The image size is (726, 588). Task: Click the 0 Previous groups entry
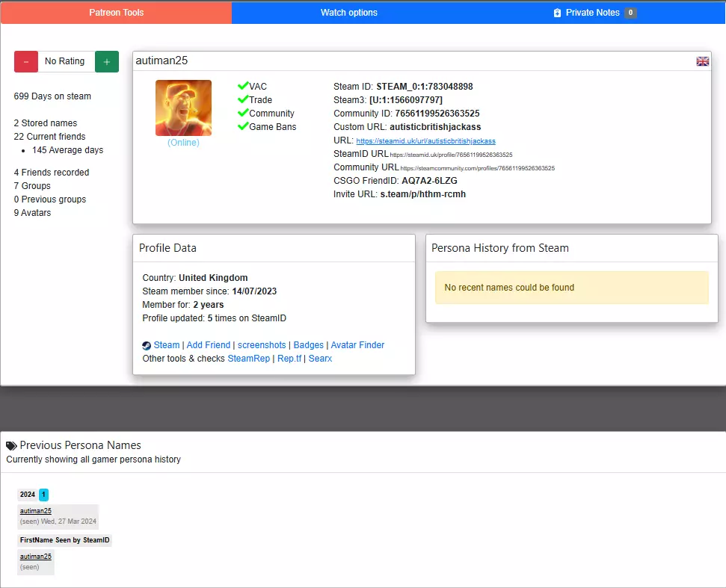pos(50,199)
